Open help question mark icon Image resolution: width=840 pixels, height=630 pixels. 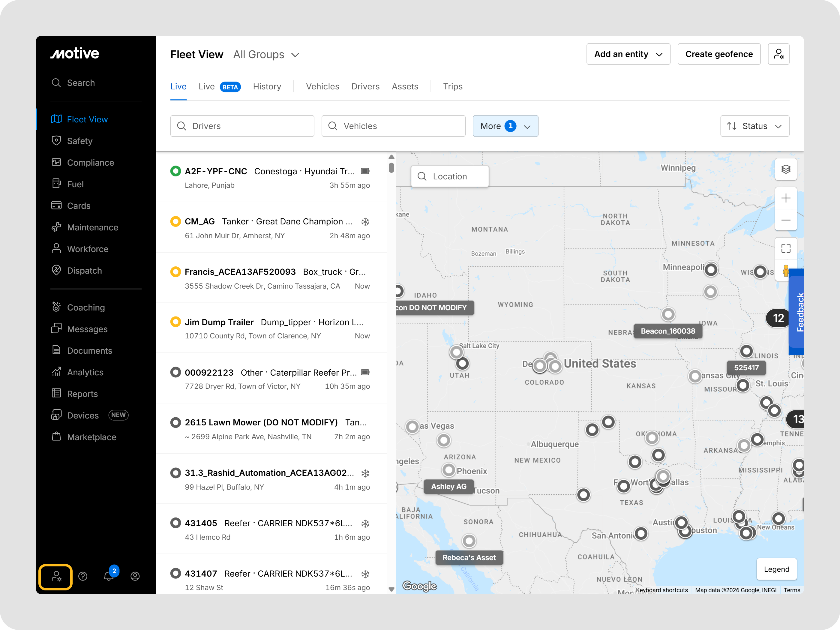pos(83,576)
